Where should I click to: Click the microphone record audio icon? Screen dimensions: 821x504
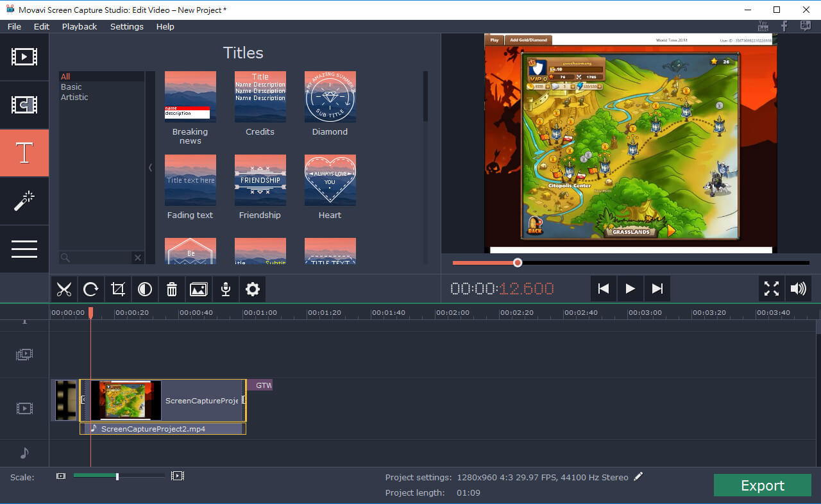226,289
